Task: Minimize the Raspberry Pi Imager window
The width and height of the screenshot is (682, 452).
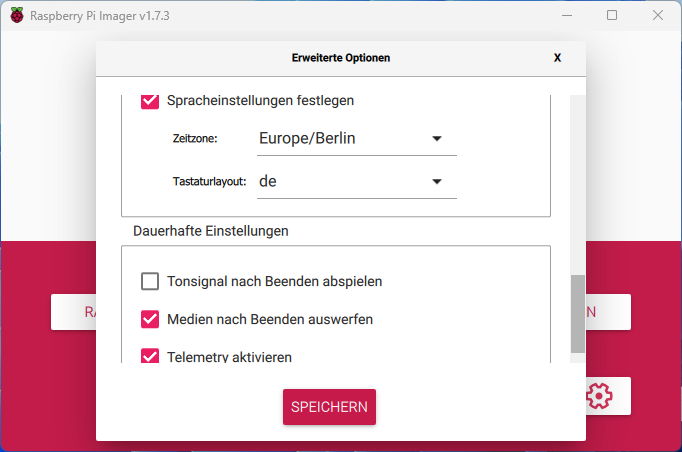Action: [x=567, y=16]
